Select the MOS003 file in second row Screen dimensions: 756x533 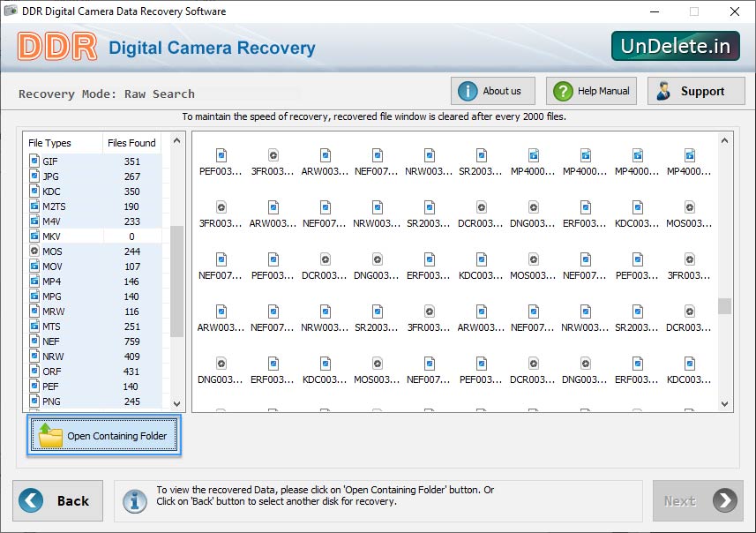pos(690,214)
